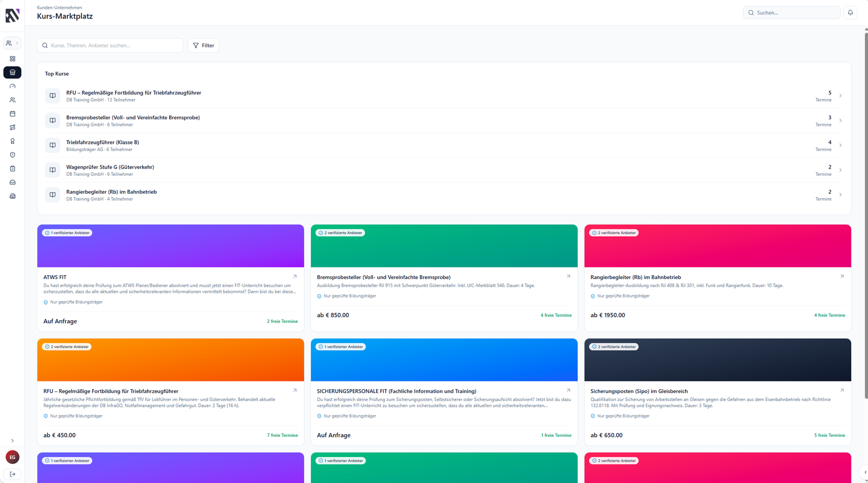
Task: Open Sicherungsposten (Sipo) card arrow icon
Action: 842,391
